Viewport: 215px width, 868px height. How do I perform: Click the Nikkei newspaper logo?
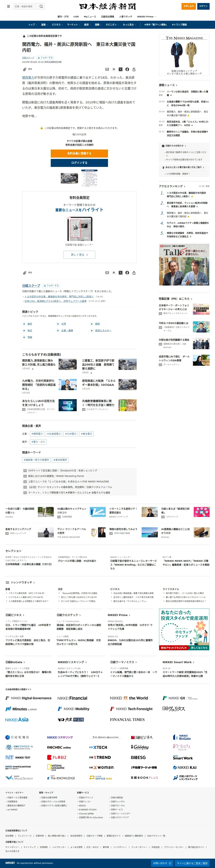[108, 6]
